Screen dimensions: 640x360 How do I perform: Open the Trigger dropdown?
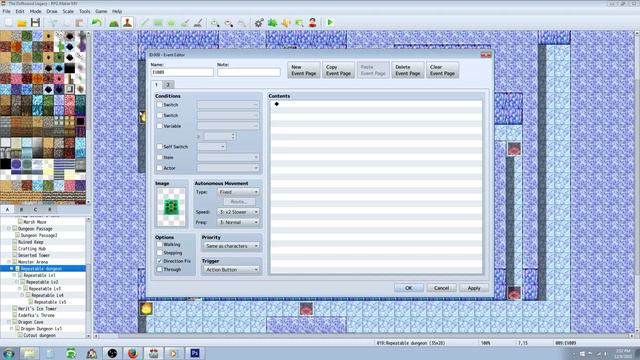[x=231, y=270]
